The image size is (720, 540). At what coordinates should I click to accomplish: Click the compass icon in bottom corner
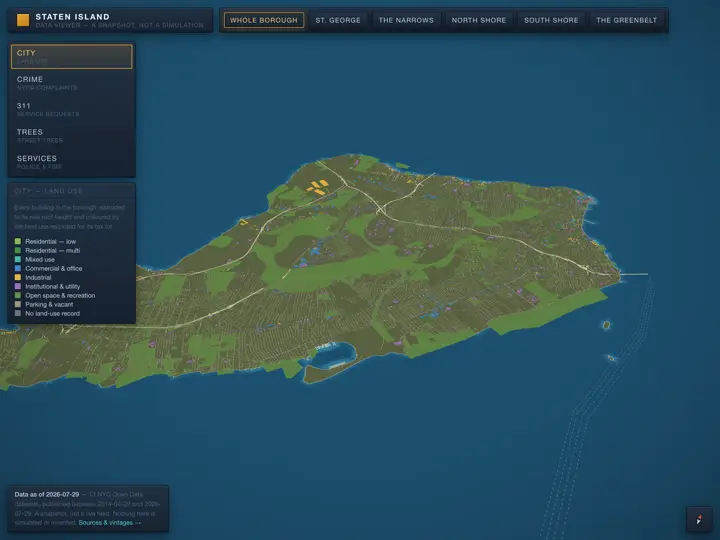tap(699, 519)
